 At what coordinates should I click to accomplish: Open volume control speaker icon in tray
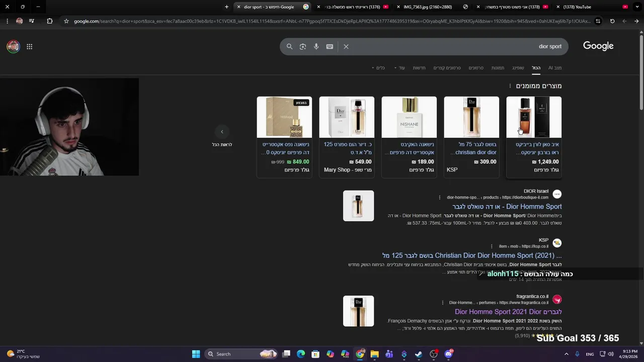click(x=611, y=354)
